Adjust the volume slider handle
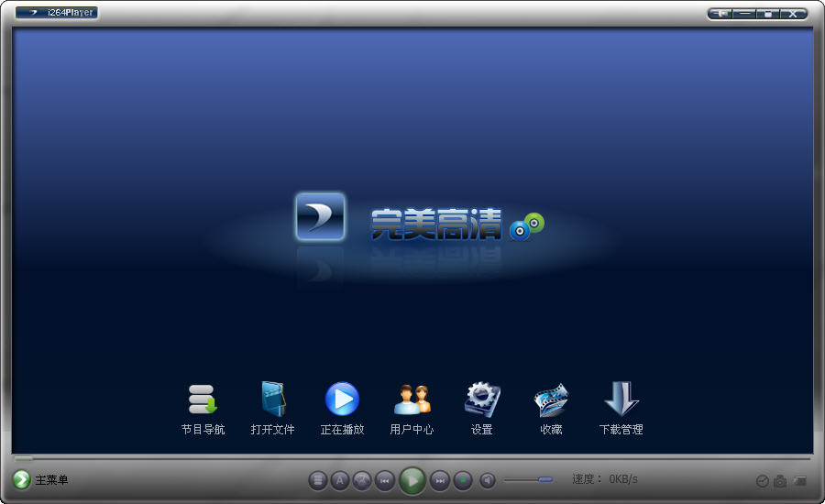825x504 pixels. coord(545,480)
